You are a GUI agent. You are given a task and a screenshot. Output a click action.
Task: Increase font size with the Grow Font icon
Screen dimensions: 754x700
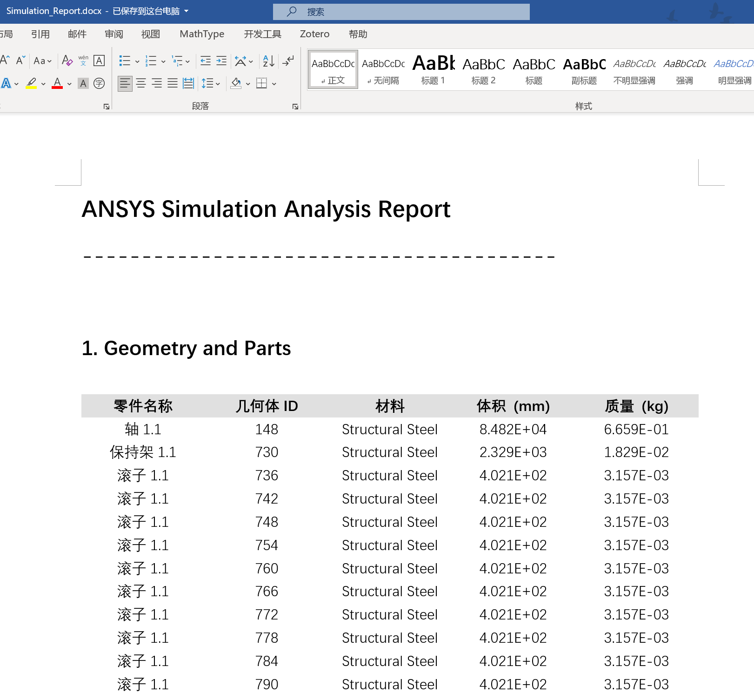tap(5, 60)
